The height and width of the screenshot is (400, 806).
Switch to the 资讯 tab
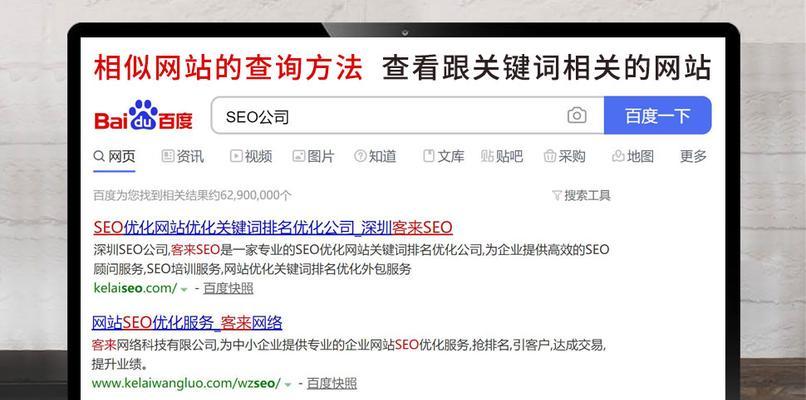click(x=182, y=156)
